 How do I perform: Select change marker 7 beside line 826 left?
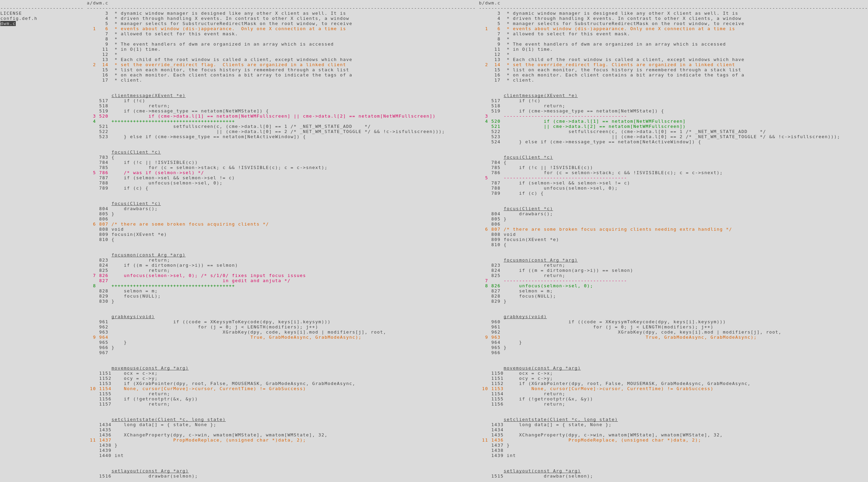pyautogui.click(x=94, y=276)
